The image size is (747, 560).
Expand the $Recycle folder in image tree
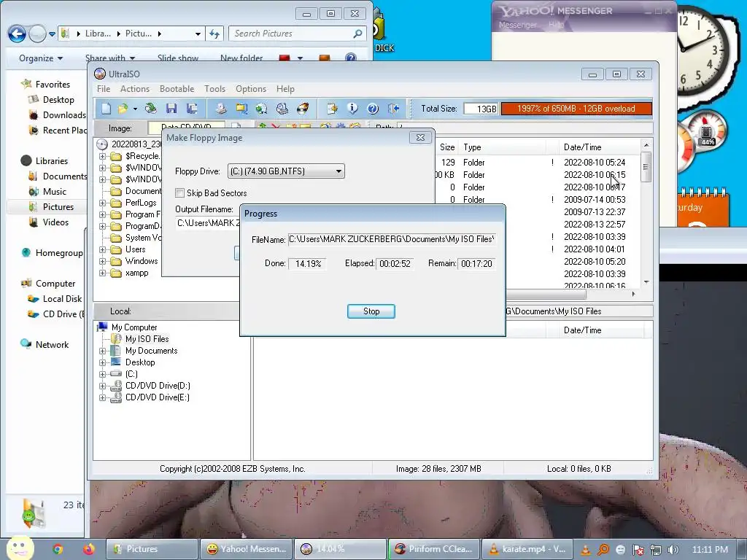[x=102, y=156]
